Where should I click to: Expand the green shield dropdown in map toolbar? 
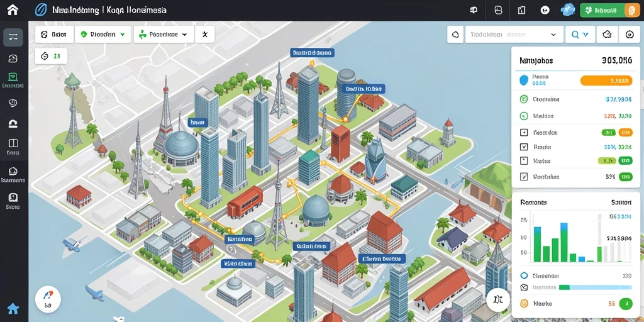coord(103,35)
